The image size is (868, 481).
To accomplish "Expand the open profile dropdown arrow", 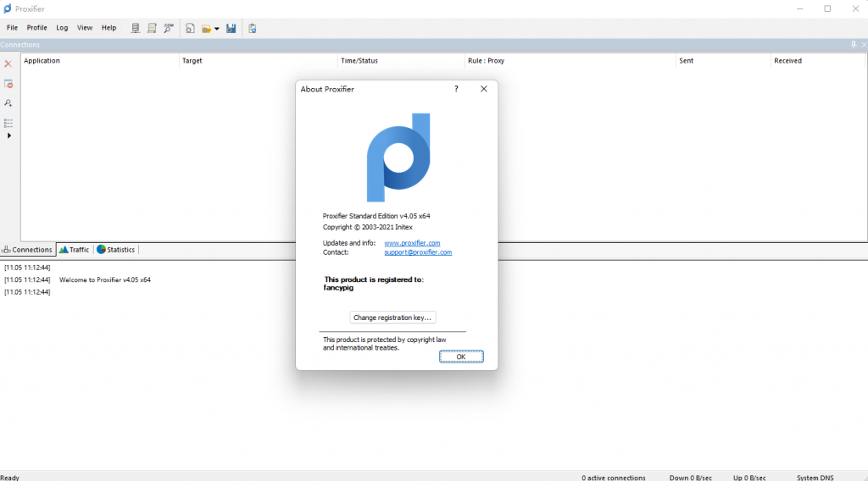I will pos(217,29).
